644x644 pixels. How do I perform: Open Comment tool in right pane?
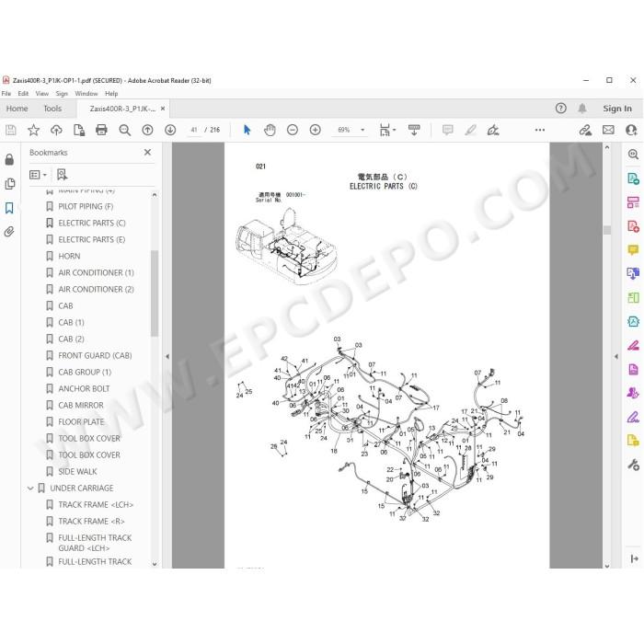(633, 249)
